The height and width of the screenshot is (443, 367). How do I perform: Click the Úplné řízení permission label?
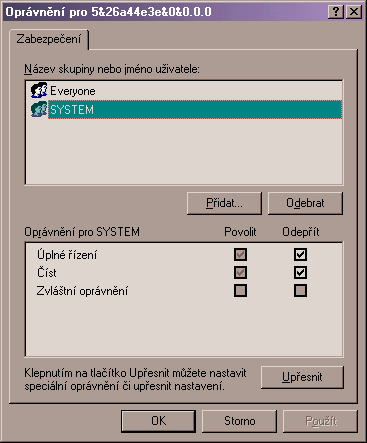click(x=67, y=255)
